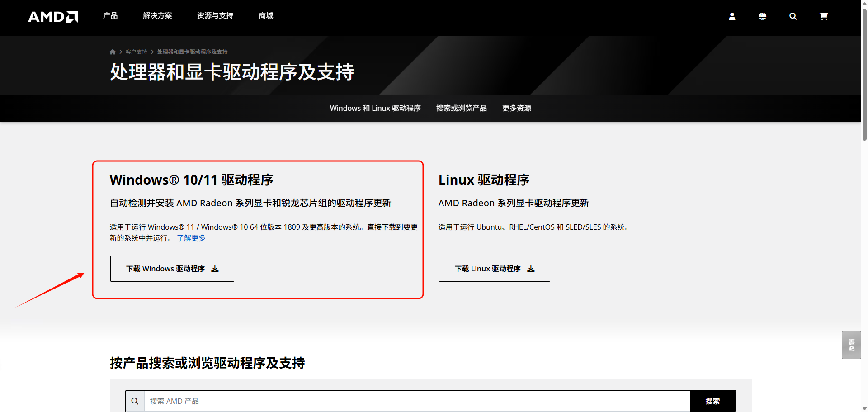Viewport: 868px width, 412px height.
Task: Select the 更多资源 tab
Action: 517,109
